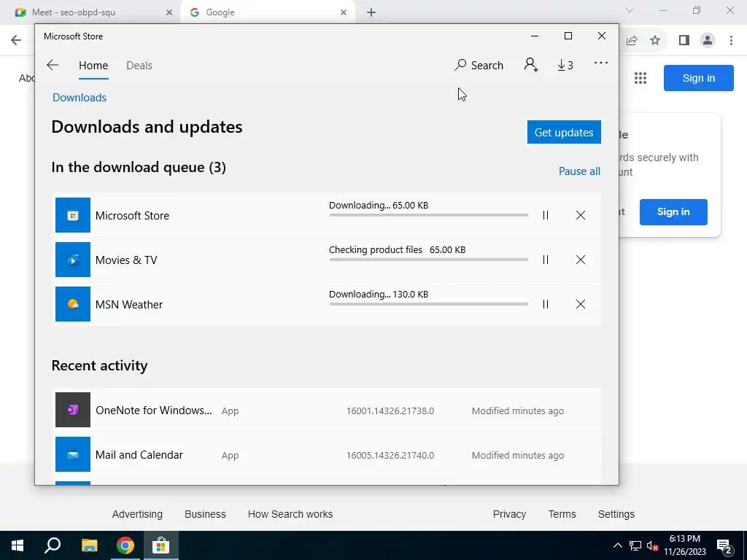
Task: Open the Windows Start menu
Action: (18, 545)
